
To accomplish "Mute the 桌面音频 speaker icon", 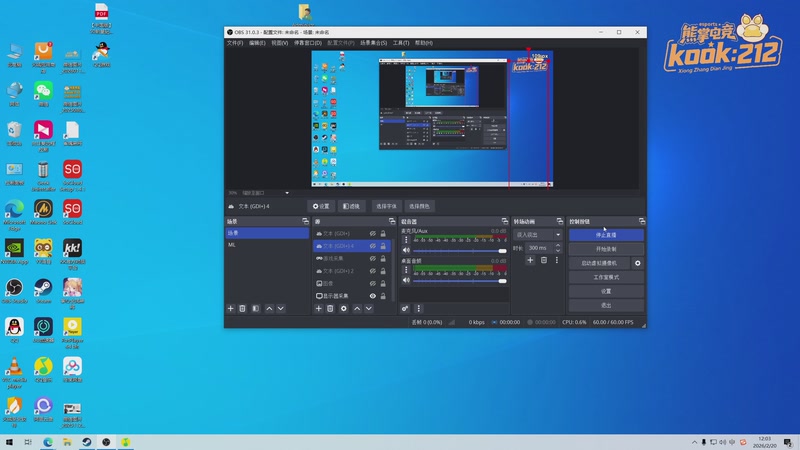I will [406, 281].
